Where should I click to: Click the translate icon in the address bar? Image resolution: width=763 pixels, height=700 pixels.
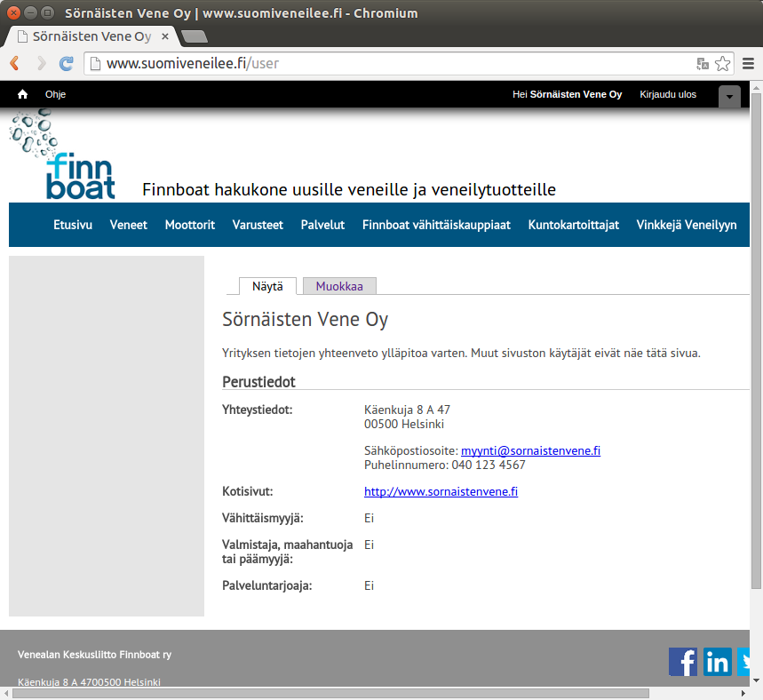703,64
